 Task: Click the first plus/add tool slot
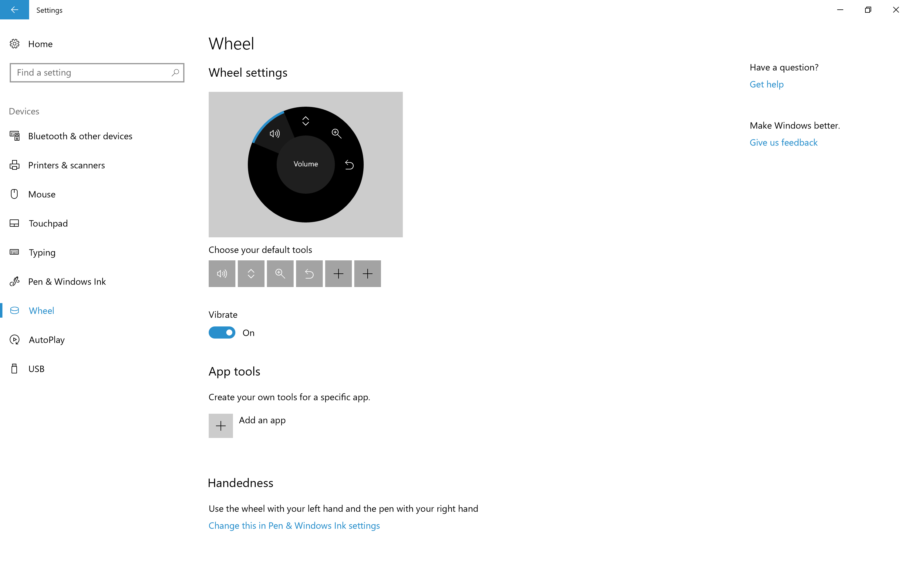[x=338, y=273]
